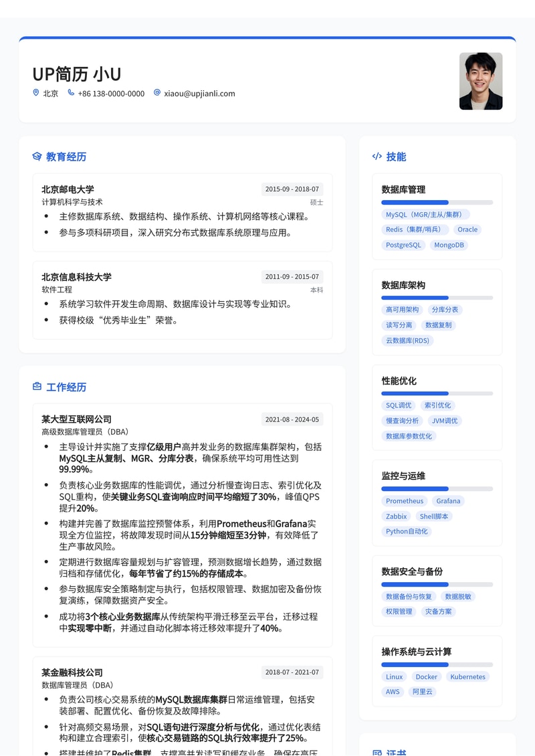Select the Prometheus tag under 监控与运维
The height and width of the screenshot is (756, 535).
(404, 501)
